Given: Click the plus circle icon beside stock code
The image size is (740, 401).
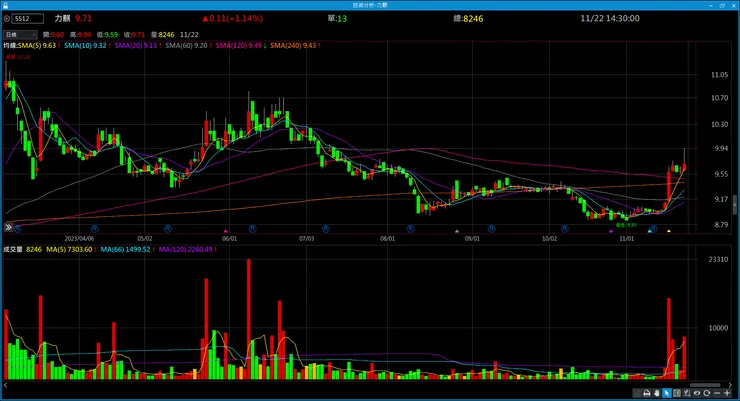Looking at the screenshot, I should coord(7,18).
